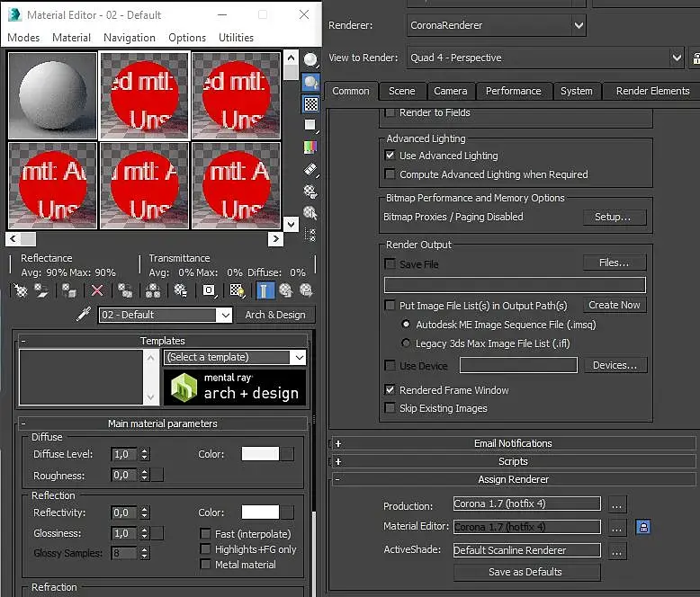Open the Material ID Channel icon
Viewport: 700px width, 597px height.
[x=209, y=291]
